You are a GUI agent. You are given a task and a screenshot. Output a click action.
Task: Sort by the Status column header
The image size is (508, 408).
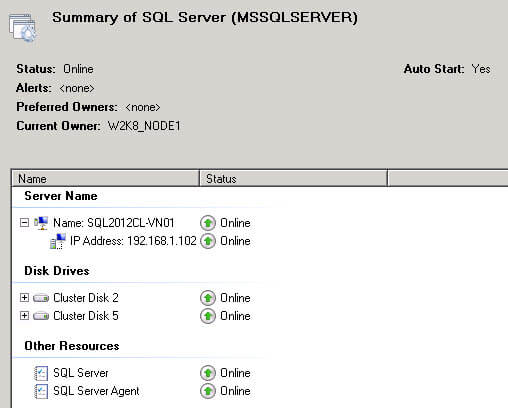click(293, 178)
